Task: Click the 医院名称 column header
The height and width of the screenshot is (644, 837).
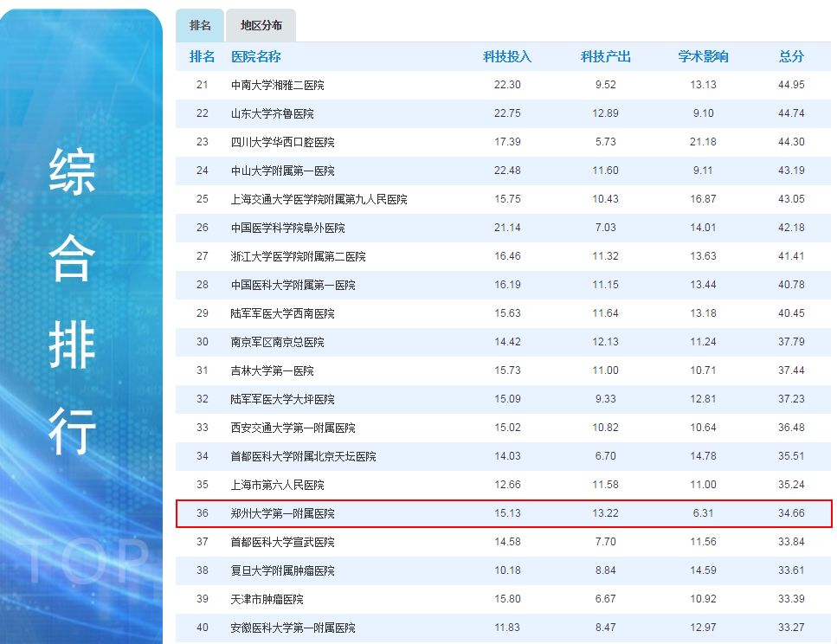Action: point(255,56)
